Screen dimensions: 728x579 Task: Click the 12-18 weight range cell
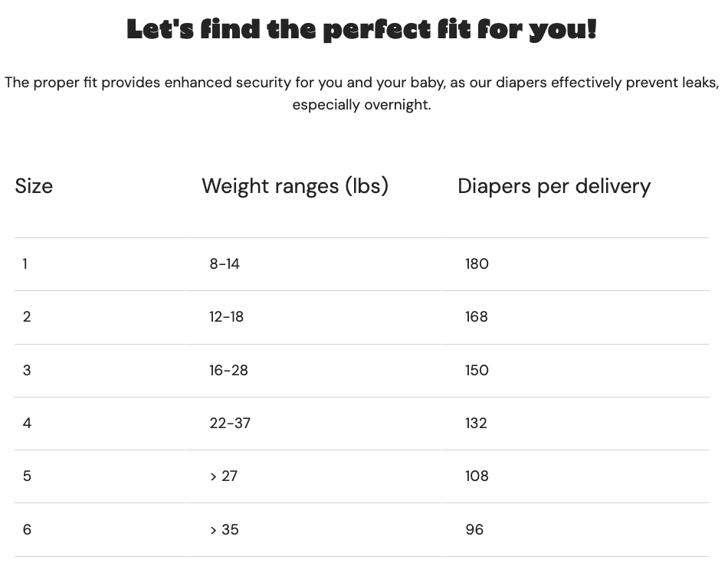tap(226, 317)
